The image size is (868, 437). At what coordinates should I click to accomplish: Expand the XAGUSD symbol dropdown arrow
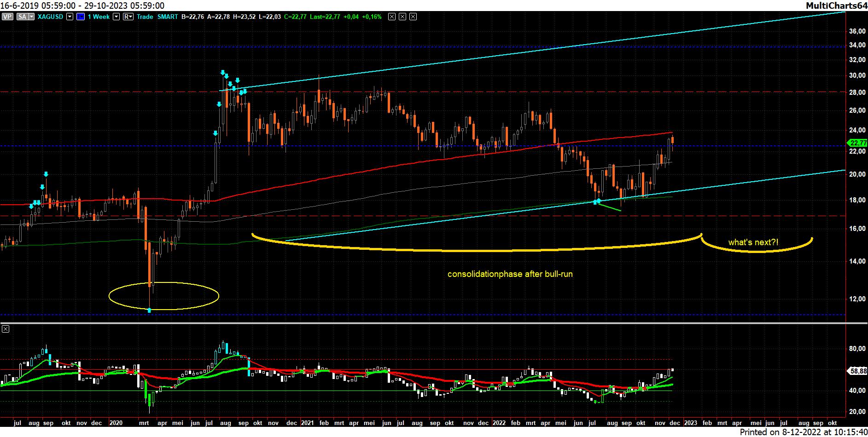(x=70, y=17)
